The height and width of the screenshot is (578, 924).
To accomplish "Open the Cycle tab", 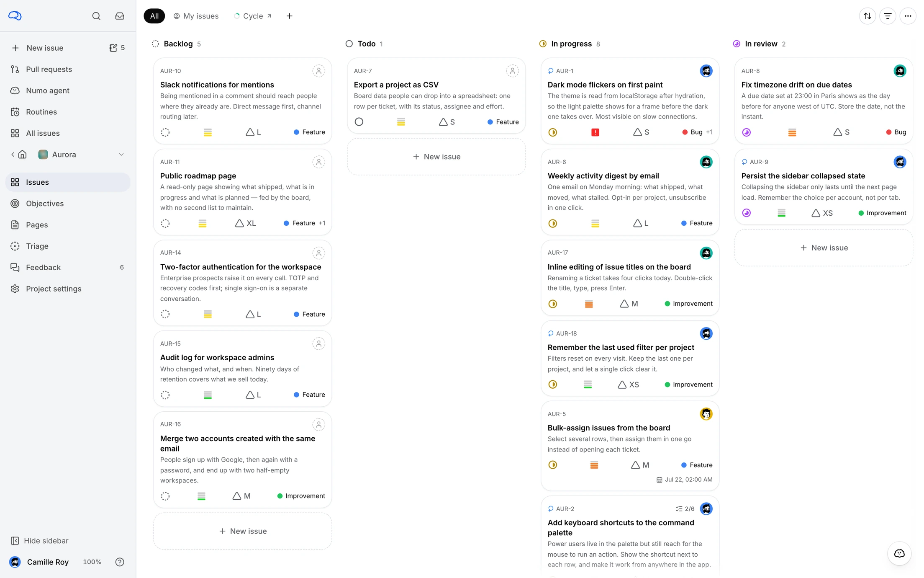I will point(253,16).
